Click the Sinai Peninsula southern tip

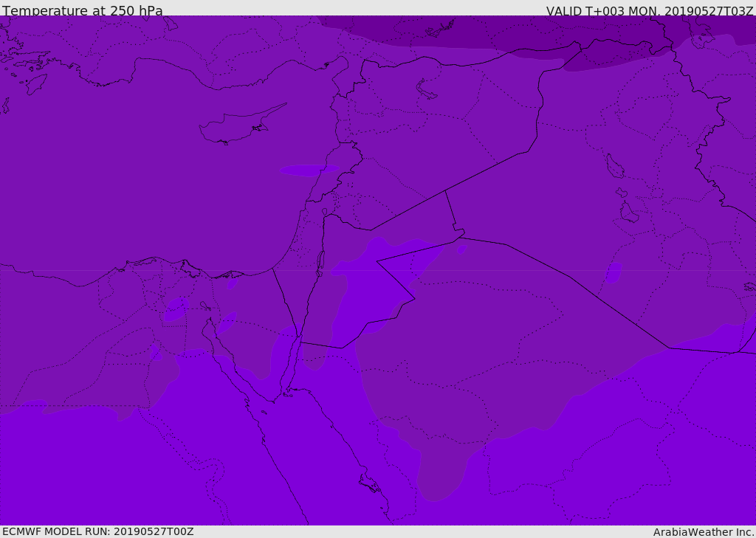point(274,401)
